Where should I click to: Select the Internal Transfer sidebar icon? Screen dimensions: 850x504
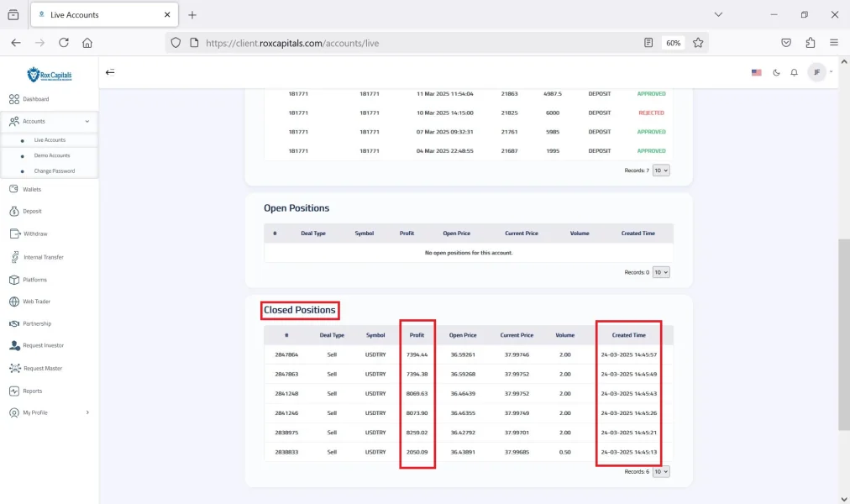15,257
